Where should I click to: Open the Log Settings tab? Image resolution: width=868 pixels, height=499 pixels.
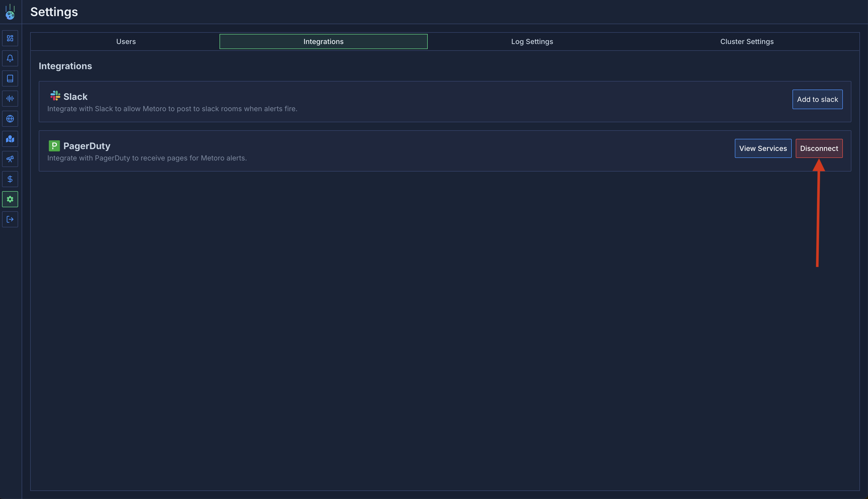pos(532,41)
